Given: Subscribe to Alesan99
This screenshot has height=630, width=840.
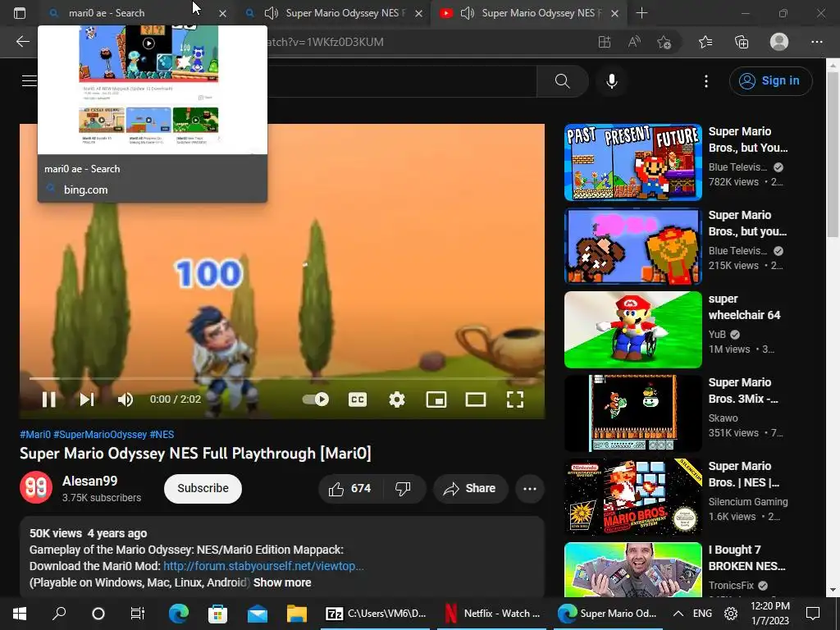Looking at the screenshot, I should click(x=203, y=488).
